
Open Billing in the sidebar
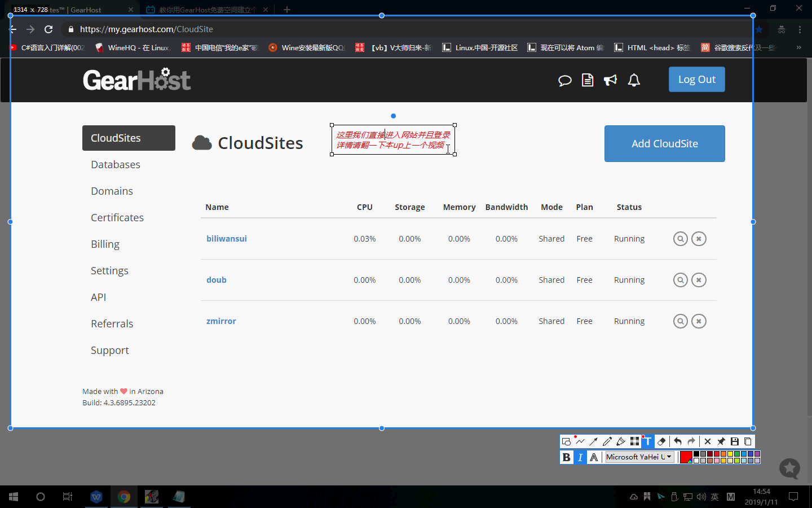point(105,244)
